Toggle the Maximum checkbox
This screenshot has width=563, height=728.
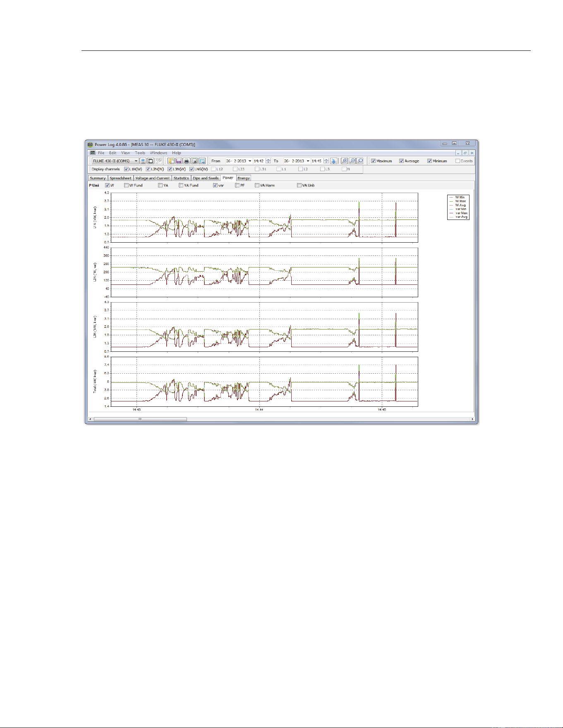point(373,161)
